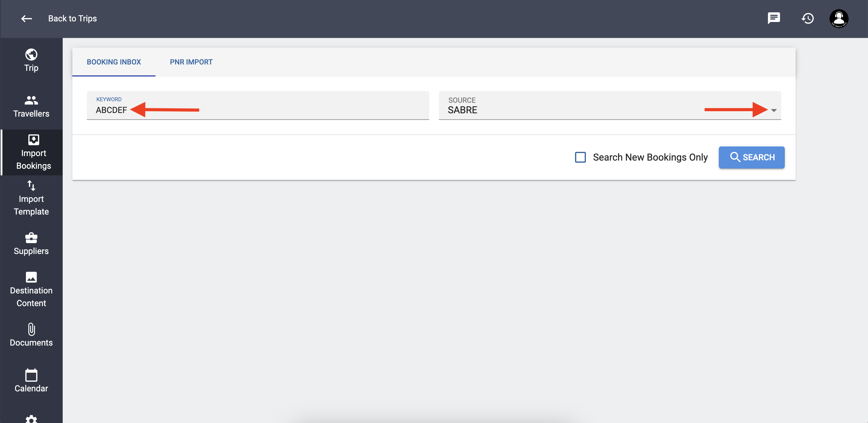Screen dimensions: 868x423
Task: Open Suppliers briefcase item
Action: 31,244
